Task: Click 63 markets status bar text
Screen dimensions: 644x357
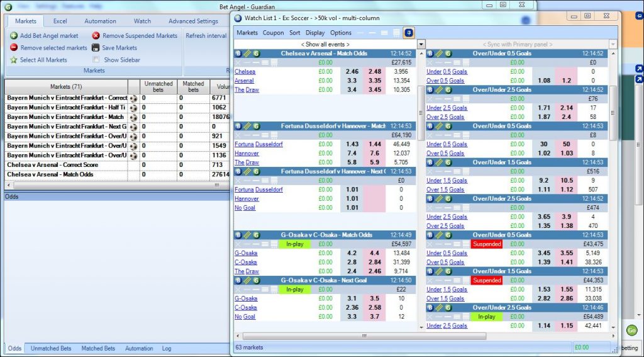Action: pos(250,347)
